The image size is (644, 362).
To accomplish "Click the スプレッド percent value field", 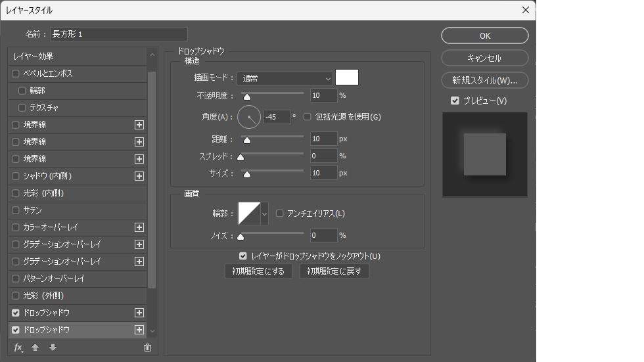I will pyautogui.click(x=323, y=156).
